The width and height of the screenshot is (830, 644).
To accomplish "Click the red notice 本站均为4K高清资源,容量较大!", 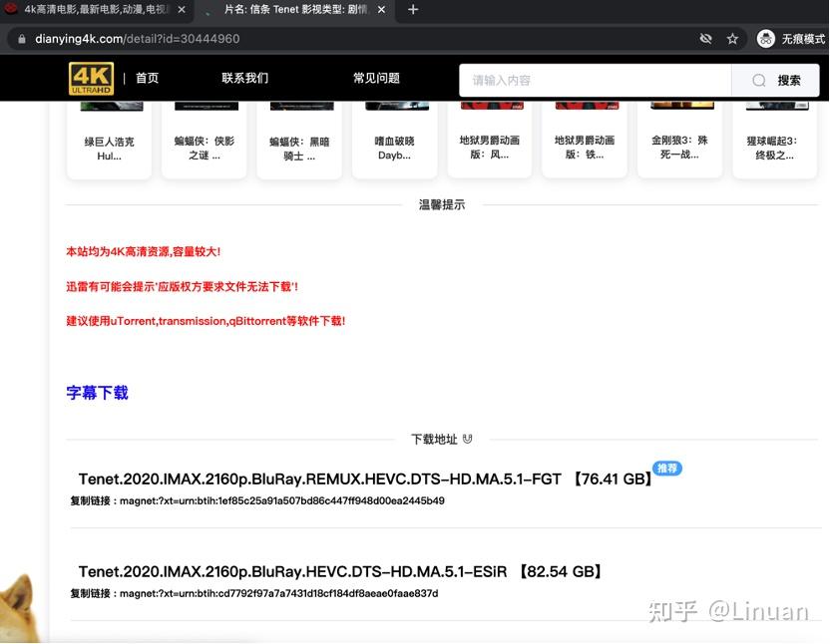I will click(143, 251).
